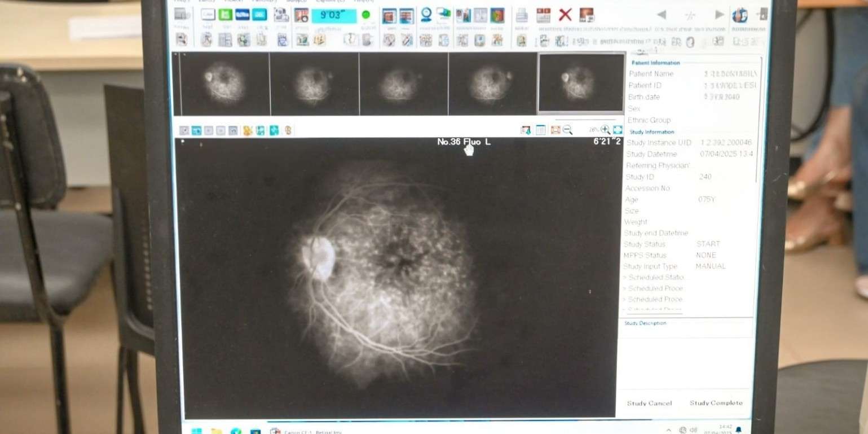This screenshot has width=868, height=434.
Task: Expand the first Scheduled Station entry
Action: [654, 277]
